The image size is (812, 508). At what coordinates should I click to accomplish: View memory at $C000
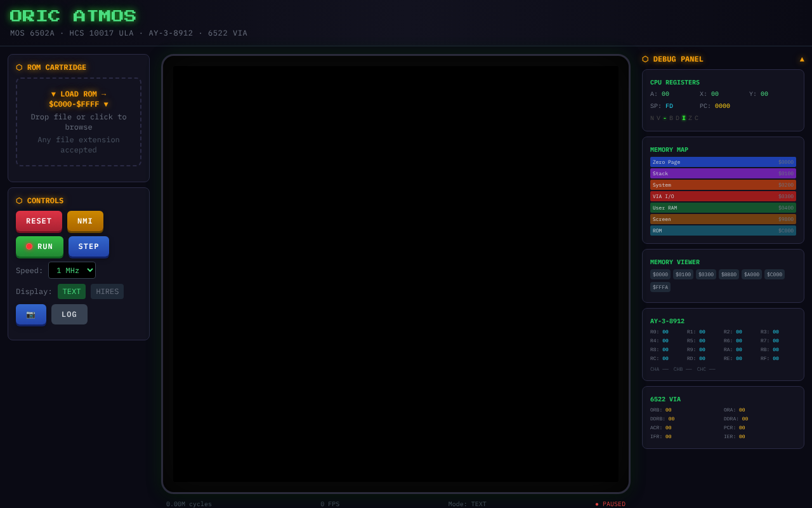pos(774,274)
